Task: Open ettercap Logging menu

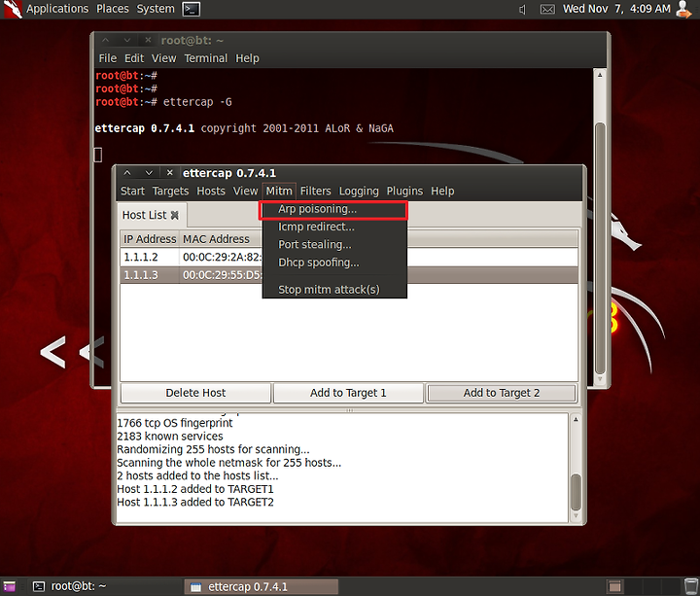Action: [x=359, y=192]
